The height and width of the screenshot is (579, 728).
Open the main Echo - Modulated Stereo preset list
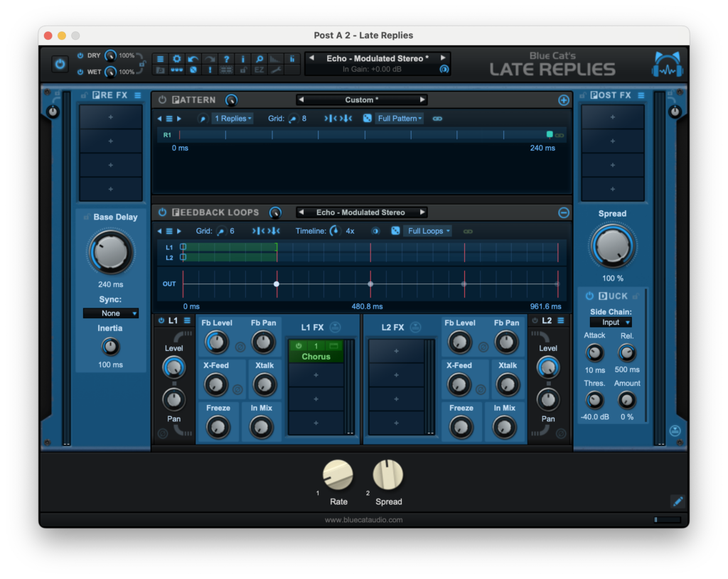(377, 58)
